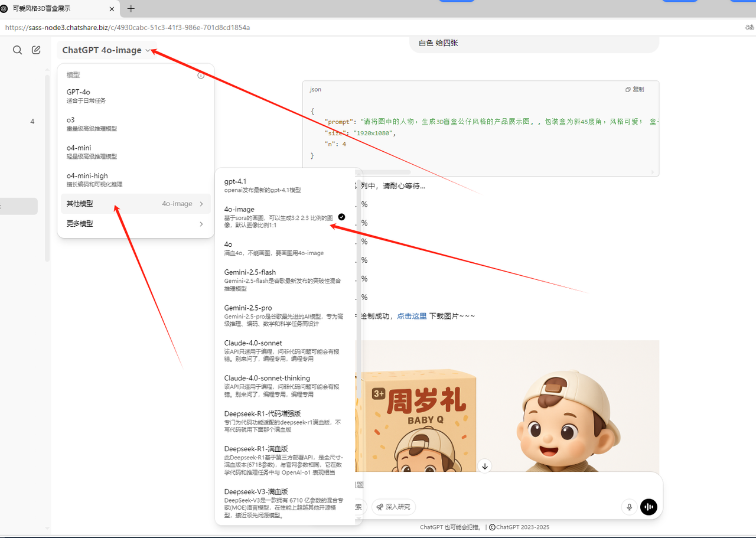The image size is (756, 538).
Task: Switch to the 可爱风格3D盲盒展示 tab
Action: (x=56, y=9)
